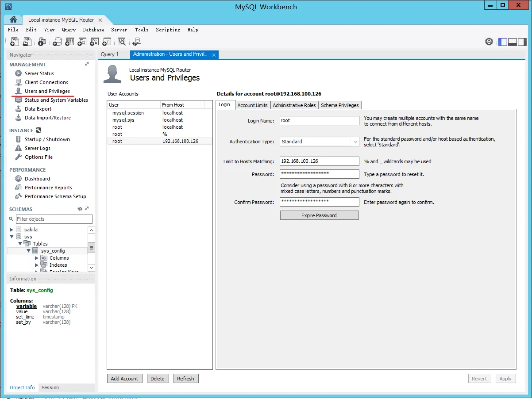Collapse the sys_config table node
This screenshot has width=532, height=399.
point(28,251)
